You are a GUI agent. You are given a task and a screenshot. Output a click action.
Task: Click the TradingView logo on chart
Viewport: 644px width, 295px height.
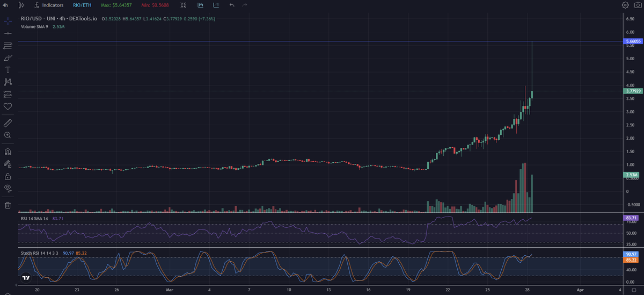(25, 278)
